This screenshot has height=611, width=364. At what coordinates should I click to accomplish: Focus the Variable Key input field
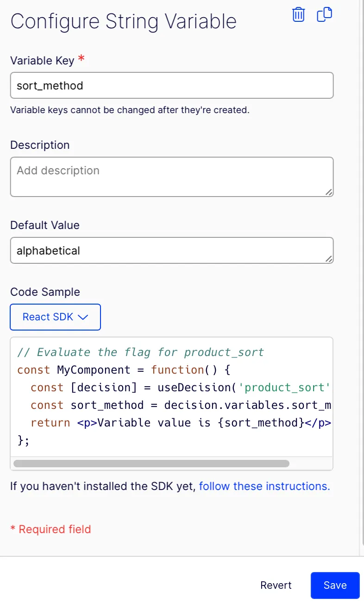point(172,85)
